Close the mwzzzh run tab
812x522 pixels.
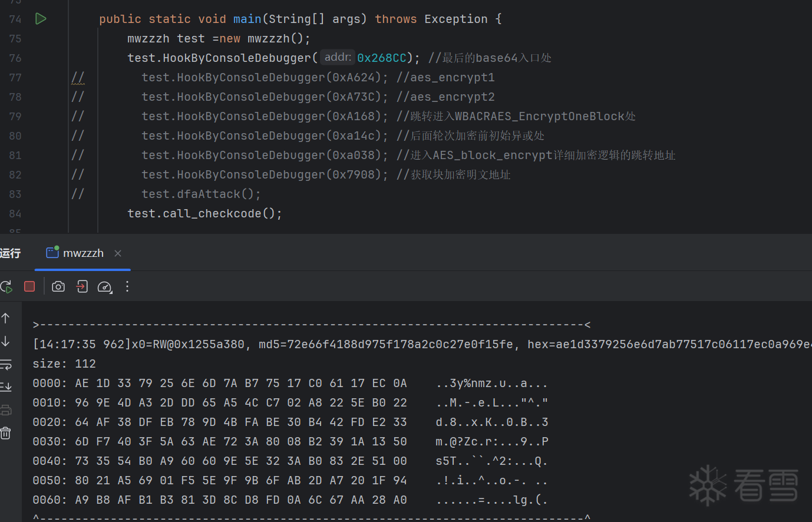point(118,253)
